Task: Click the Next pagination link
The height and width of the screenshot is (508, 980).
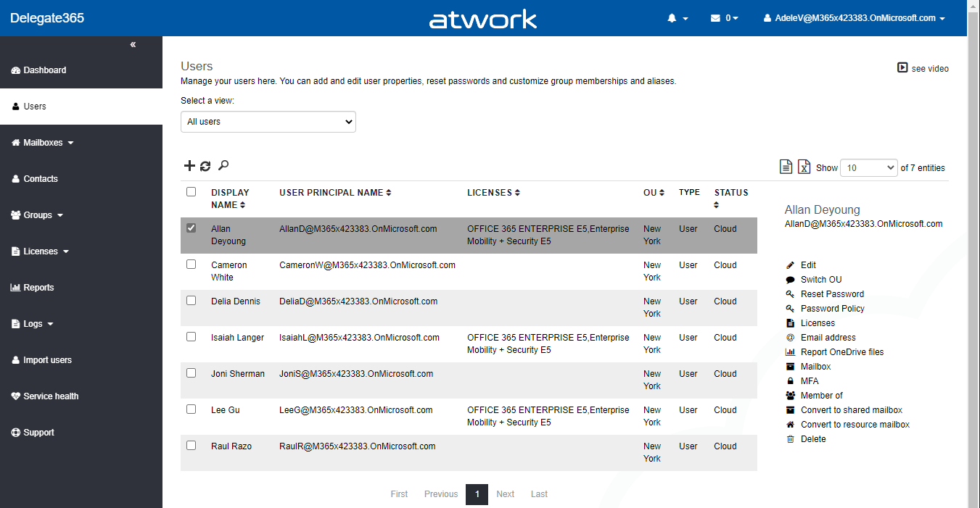Action: [x=505, y=494]
